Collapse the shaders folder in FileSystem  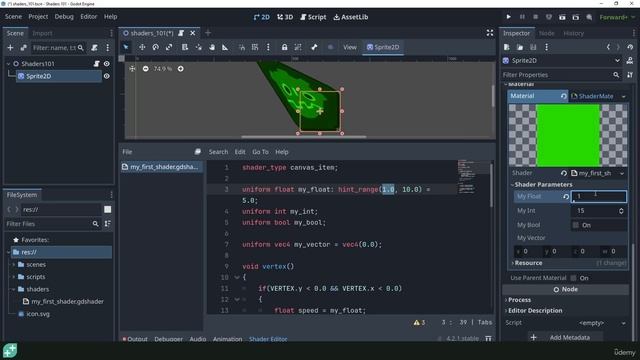13,289
